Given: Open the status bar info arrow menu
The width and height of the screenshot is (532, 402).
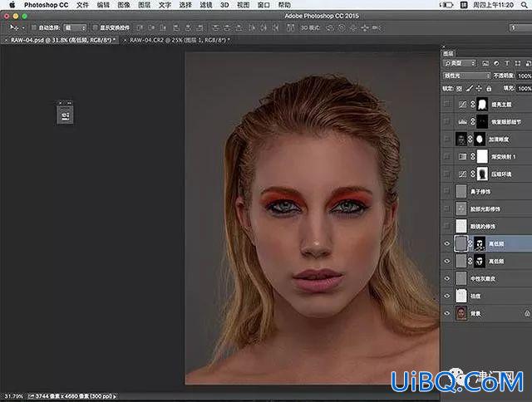Looking at the screenshot, I should [x=115, y=396].
